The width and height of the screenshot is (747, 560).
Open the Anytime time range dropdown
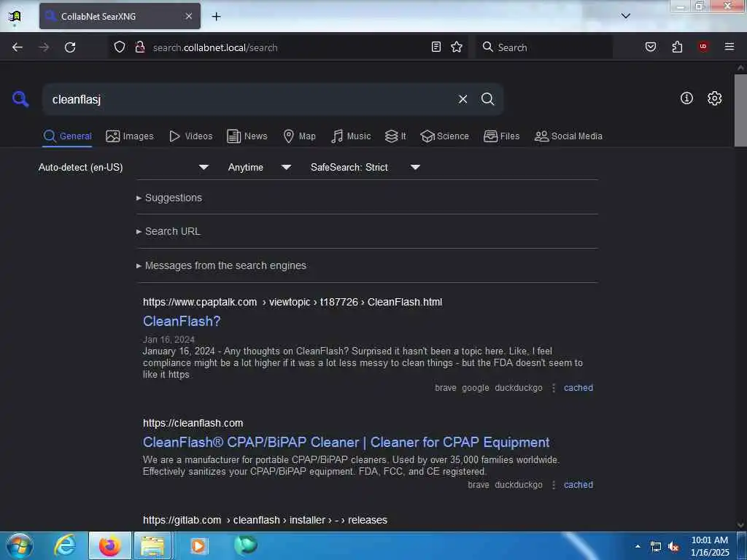(259, 167)
